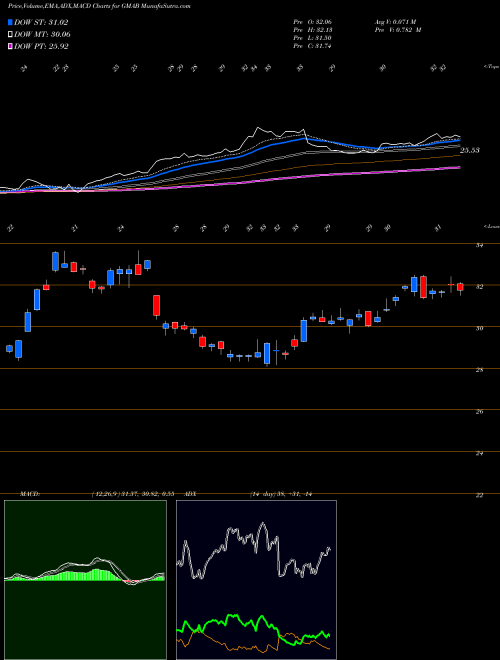Viewport: 500px width, 660px height.
Task: Click the 'DOW PT: 25.92' label
Action: coord(41,47)
